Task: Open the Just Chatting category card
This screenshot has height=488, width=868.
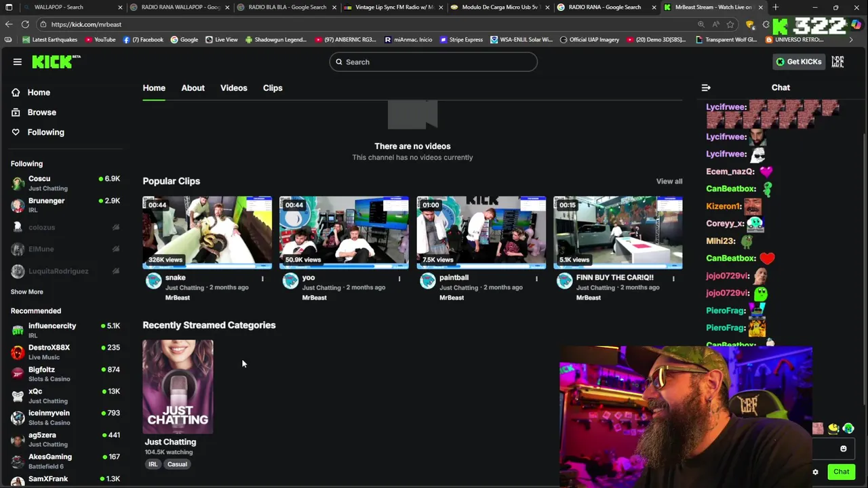Action: point(178,387)
